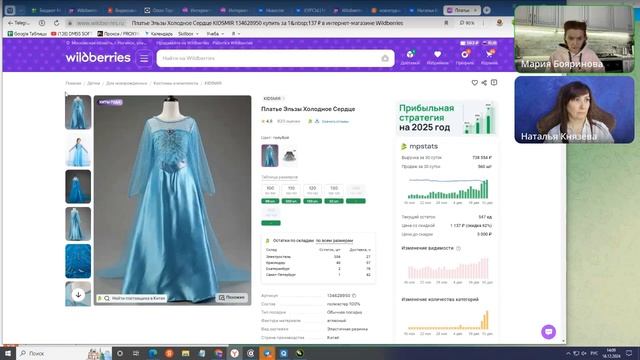Viewport: 640px width, 360px height.
Task: Select the fifth thumbnail with fabric close-up
Action: click(78, 261)
